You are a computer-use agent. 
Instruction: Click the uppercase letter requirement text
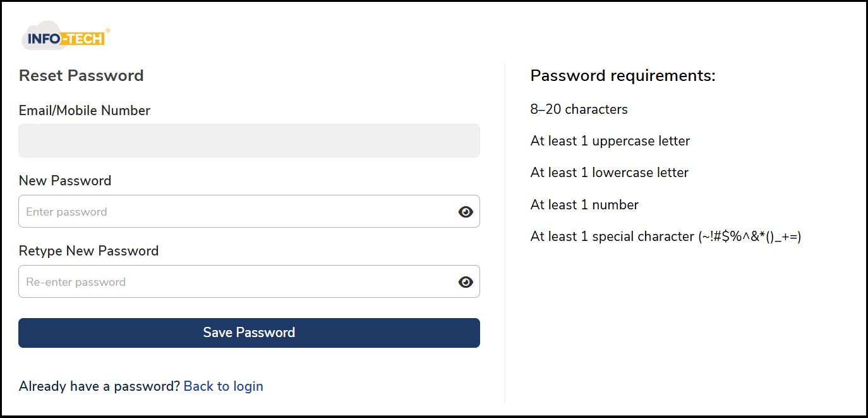610,141
